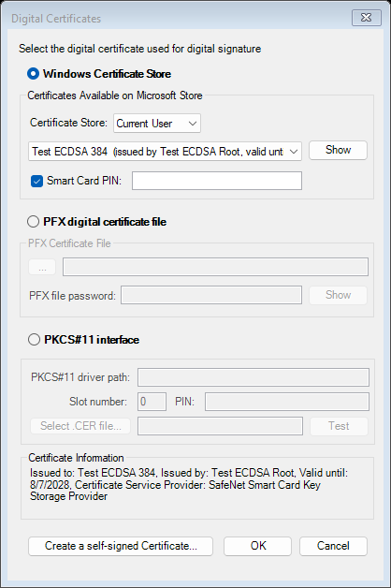
Task: Click the Certificate Information text block
Action: pyautogui.click(x=189, y=484)
